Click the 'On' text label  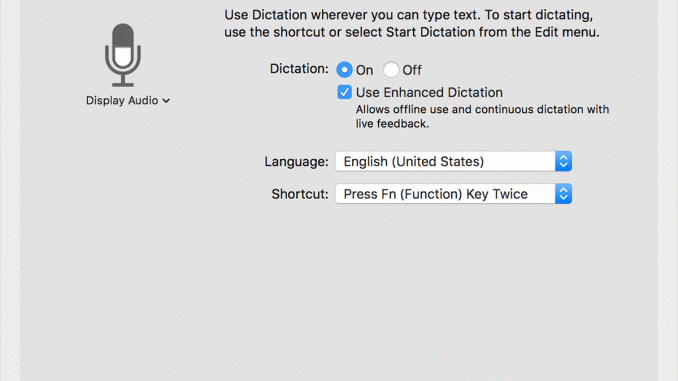click(365, 70)
